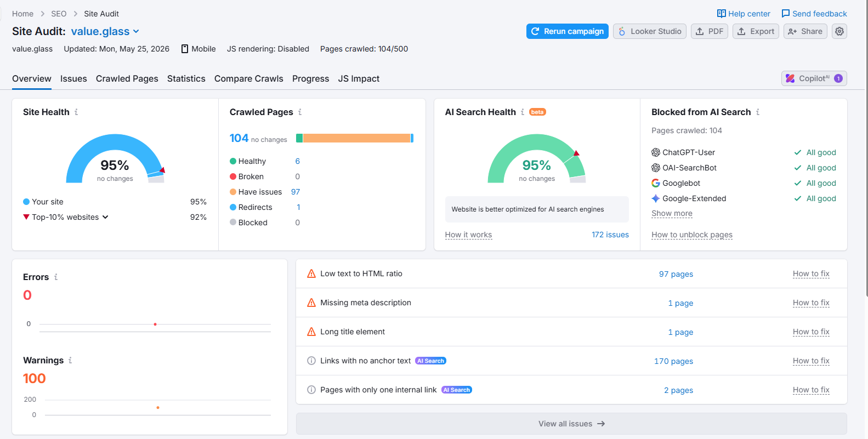This screenshot has width=868, height=439.
Task: Open How to fix for Missing meta description
Action: click(811, 303)
